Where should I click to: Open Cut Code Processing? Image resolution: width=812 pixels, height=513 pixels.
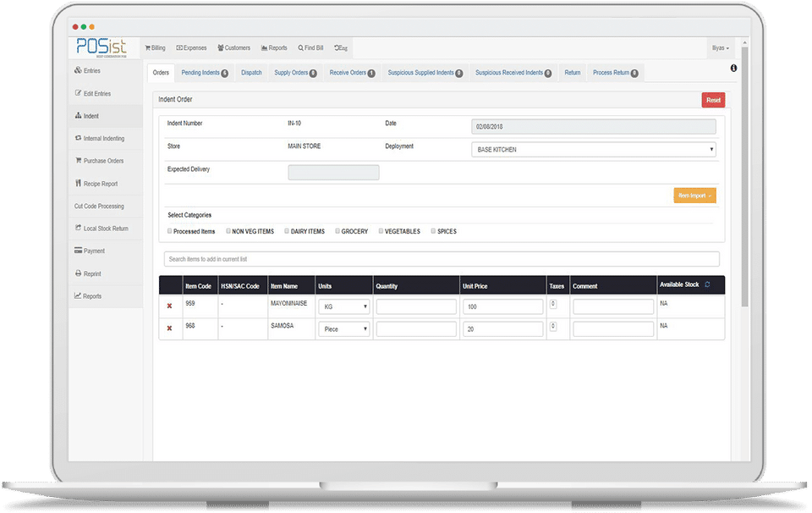[x=99, y=206]
